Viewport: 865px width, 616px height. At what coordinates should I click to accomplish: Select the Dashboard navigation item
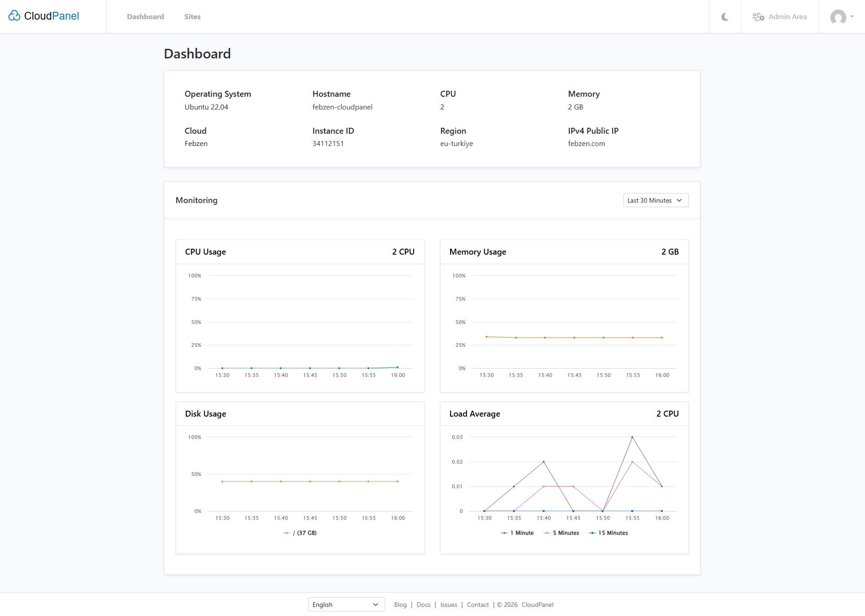[x=145, y=16]
